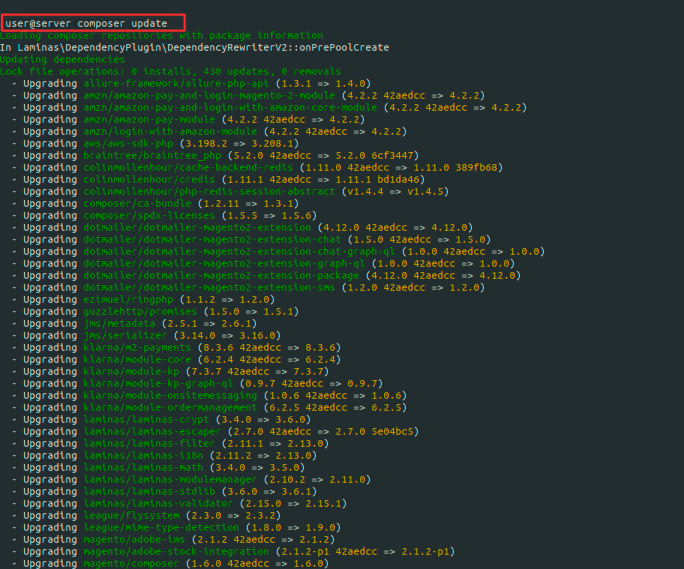Click the braintree/braintree_php package name

pos(152,155)
